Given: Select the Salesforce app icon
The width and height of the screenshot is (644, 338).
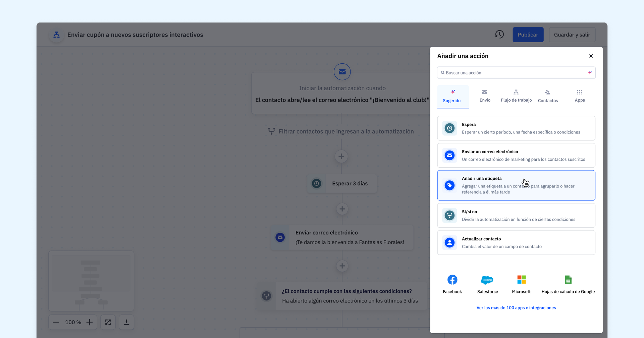Looking at the screenshot, I should [x=487, y=280].
